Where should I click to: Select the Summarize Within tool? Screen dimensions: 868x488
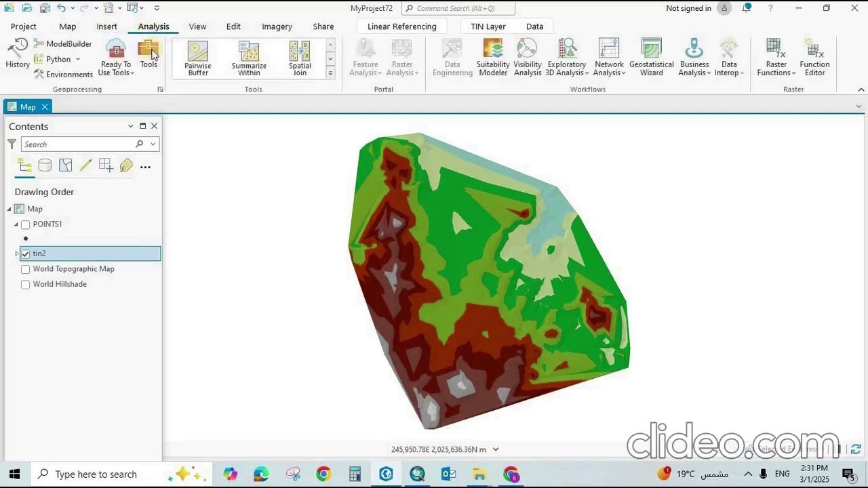249,58
